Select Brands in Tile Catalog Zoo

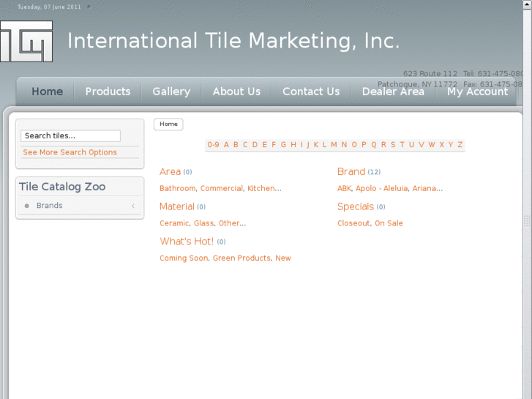pyautogui.click(x=50, y=206)
